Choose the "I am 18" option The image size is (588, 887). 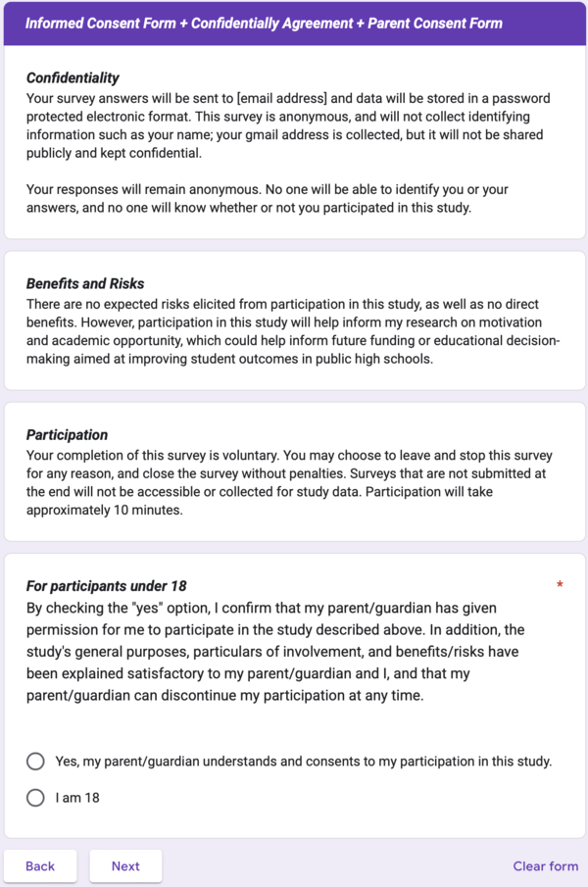click(x=35, y=798)
